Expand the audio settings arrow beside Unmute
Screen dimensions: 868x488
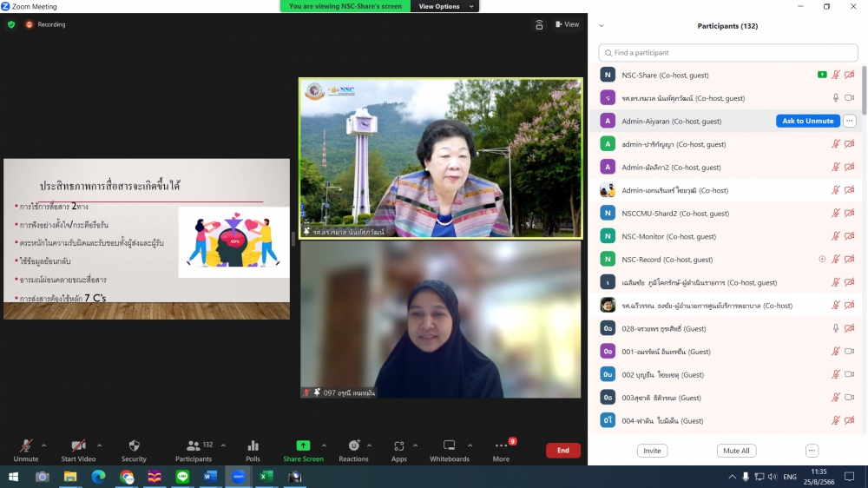tap(44, 445)
